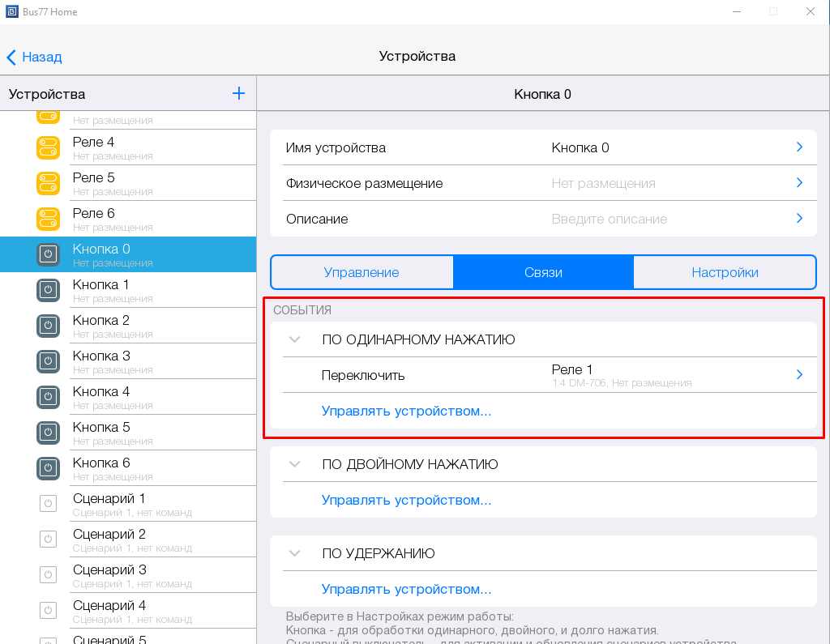Switch to the Настройки tab

[725, 272]
